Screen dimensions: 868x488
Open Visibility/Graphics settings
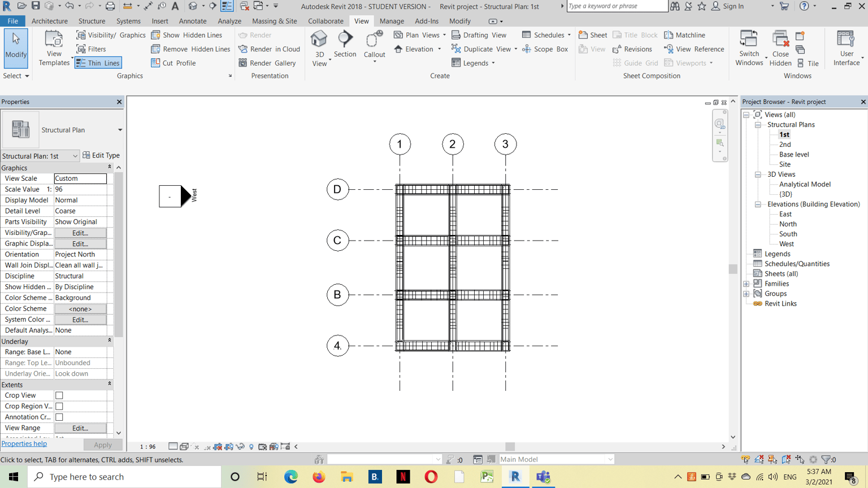[111, 35]
